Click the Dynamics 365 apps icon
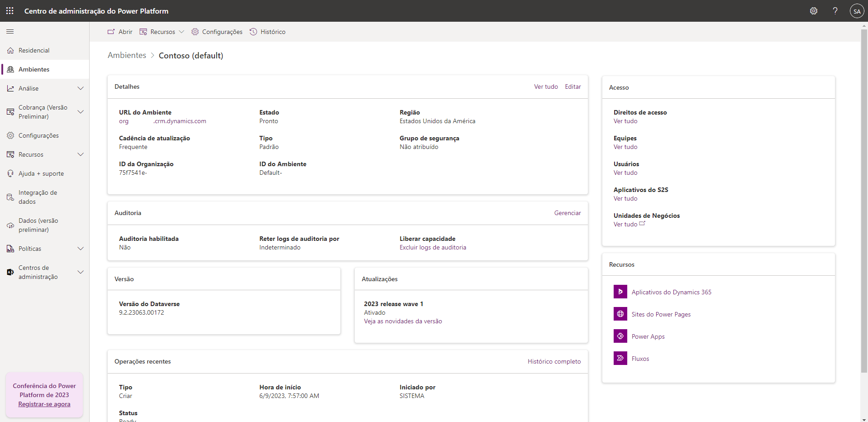Viewport: 868px width, 422px height. point(620,292)
